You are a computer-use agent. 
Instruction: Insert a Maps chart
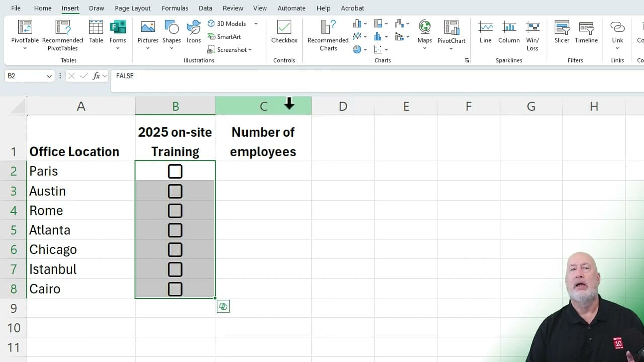tap(424, 31)
